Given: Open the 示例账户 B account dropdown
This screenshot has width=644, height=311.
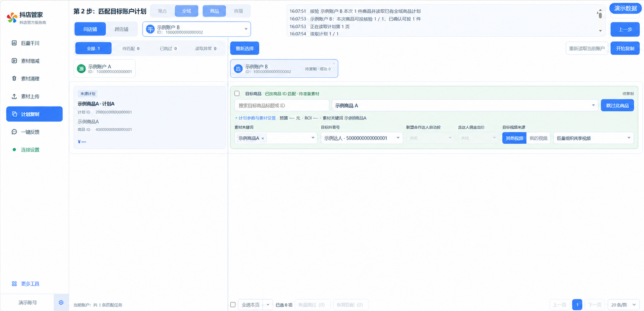Looking at the screenshot, I should [x=197, y=29].
